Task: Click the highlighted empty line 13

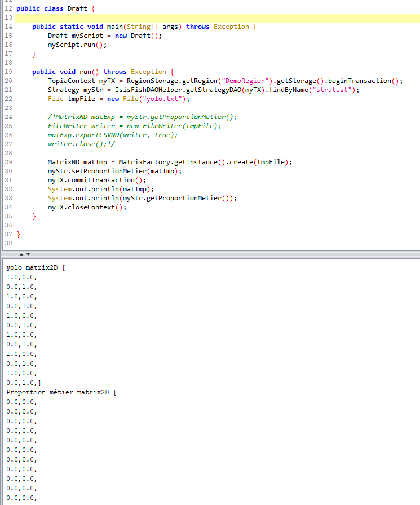Action: 218,18
